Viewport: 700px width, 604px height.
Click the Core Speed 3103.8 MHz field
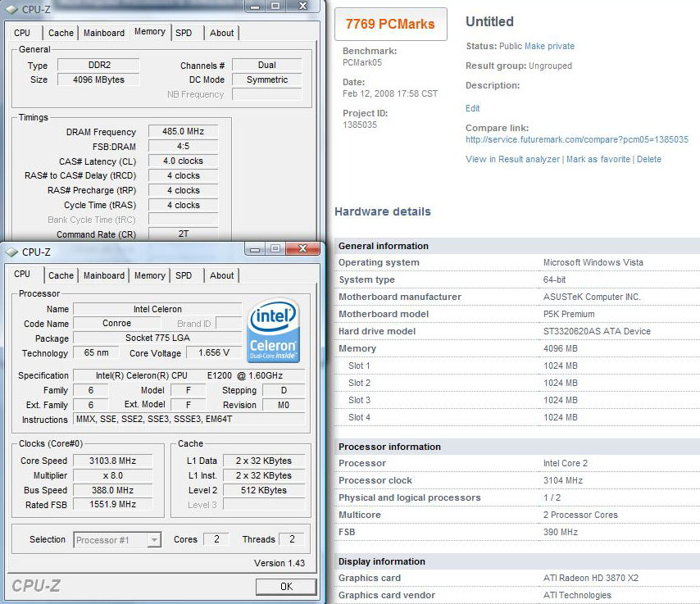(112, 461)
